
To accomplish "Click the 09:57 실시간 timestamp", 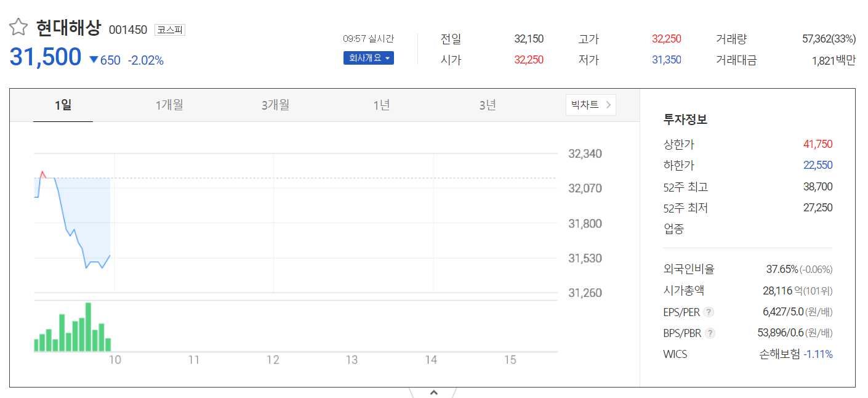I will tap(368, 39).
